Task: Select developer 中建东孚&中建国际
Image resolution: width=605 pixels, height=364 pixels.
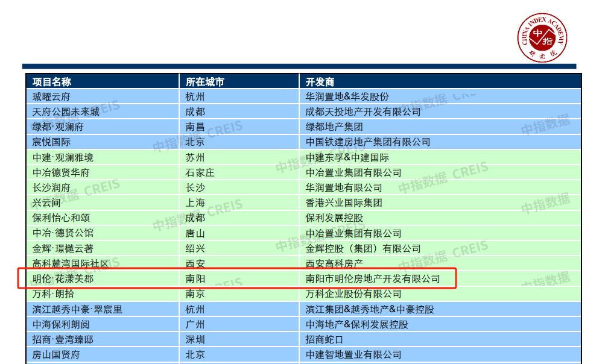Action: click(347, 157)
